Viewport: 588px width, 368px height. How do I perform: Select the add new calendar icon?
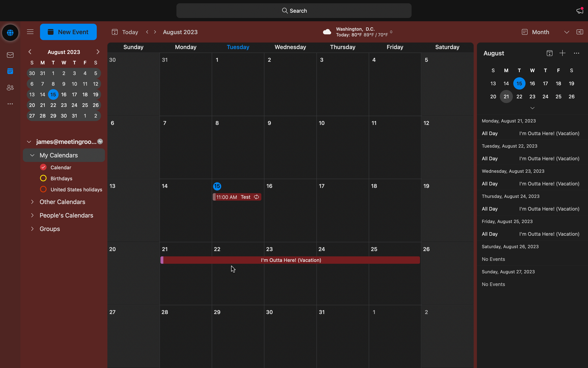(x=562, y=53)
